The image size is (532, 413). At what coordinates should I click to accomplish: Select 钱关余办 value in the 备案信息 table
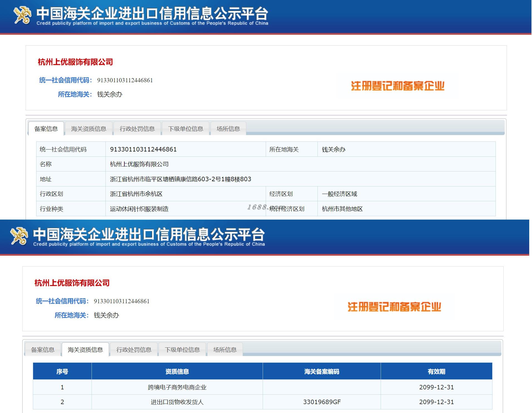(x=334, y=149)
